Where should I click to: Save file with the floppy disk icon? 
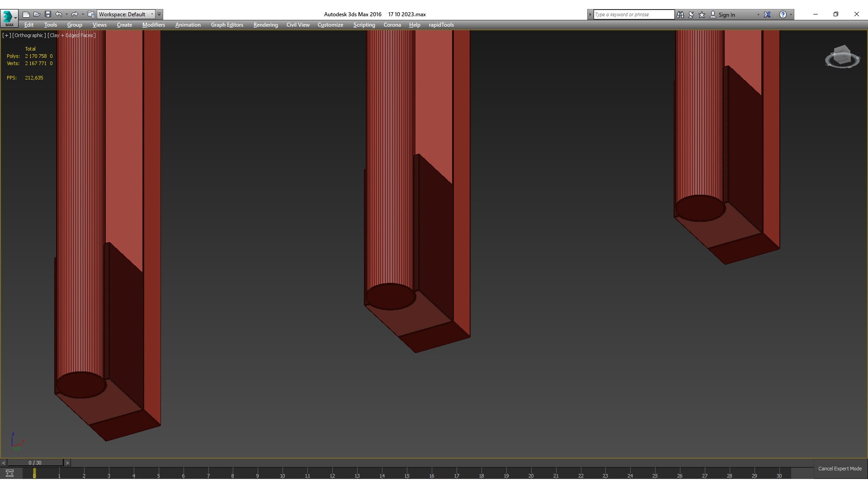tap(48, 14)
